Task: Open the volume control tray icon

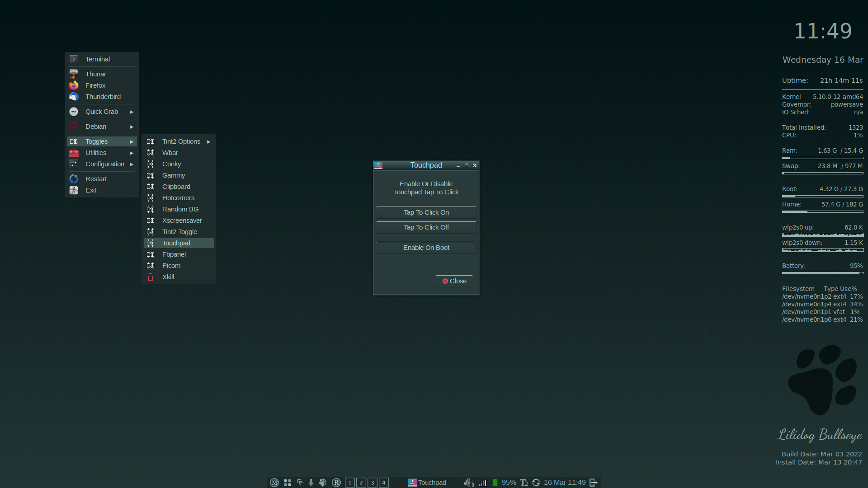Action: (468, 483)
